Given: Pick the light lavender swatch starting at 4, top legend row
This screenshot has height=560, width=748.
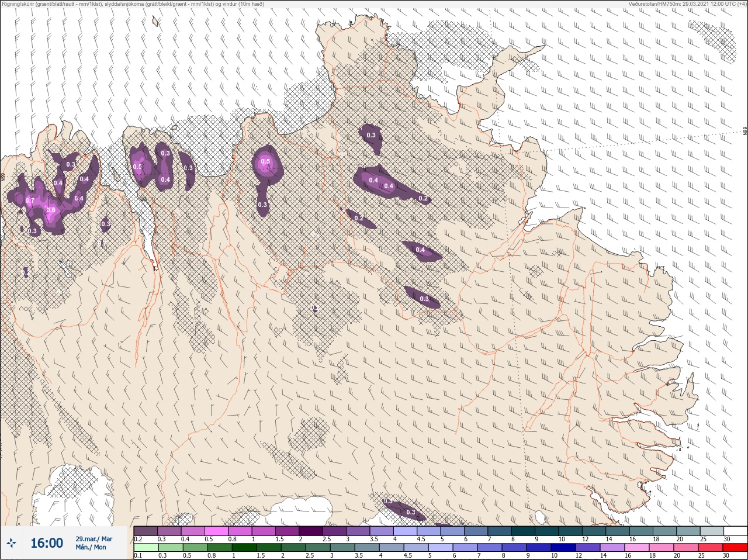Looking at the screenshot, I should click(406, 531).
